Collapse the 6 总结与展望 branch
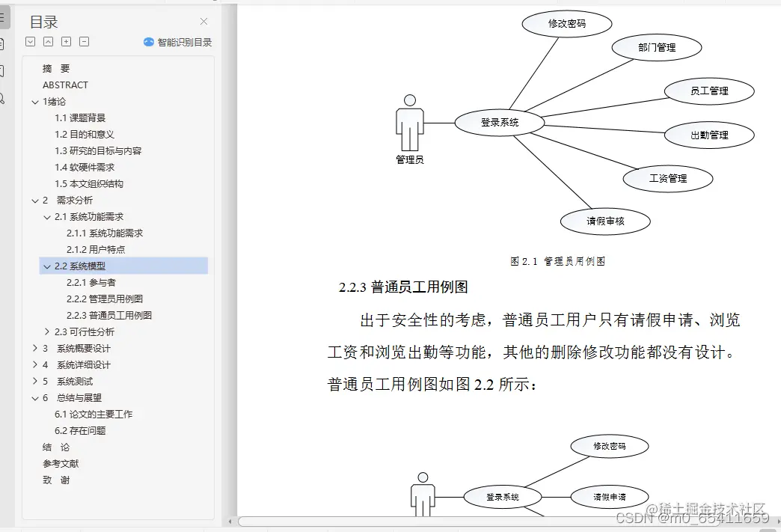 35,397
